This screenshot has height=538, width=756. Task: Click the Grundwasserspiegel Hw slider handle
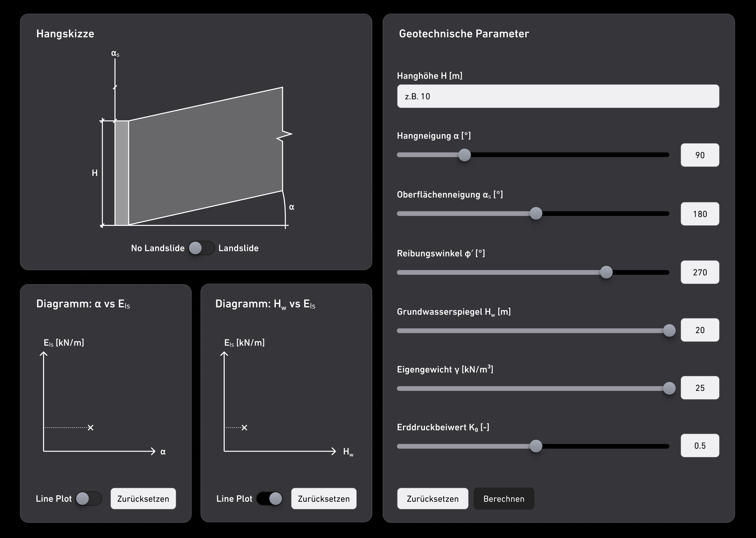tap(669, 331)
